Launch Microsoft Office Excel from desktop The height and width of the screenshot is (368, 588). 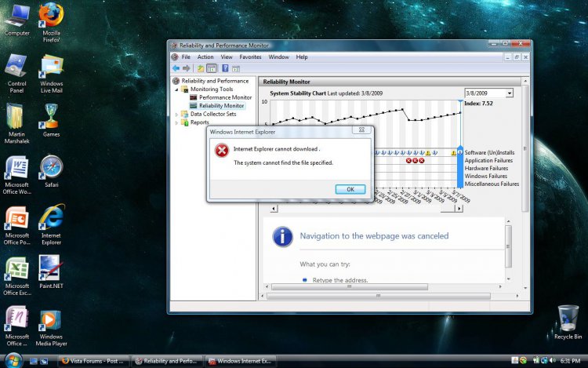(17, 276)
